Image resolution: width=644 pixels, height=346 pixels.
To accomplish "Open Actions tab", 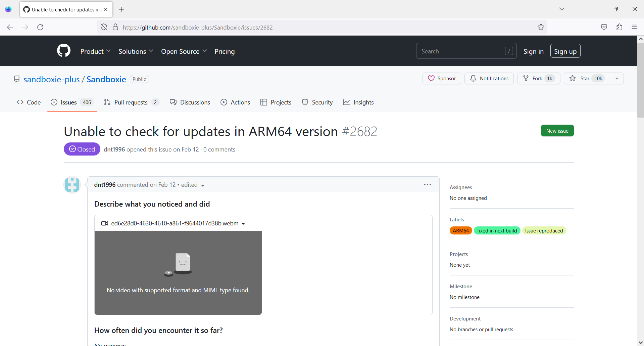I will tap(235, 102).
